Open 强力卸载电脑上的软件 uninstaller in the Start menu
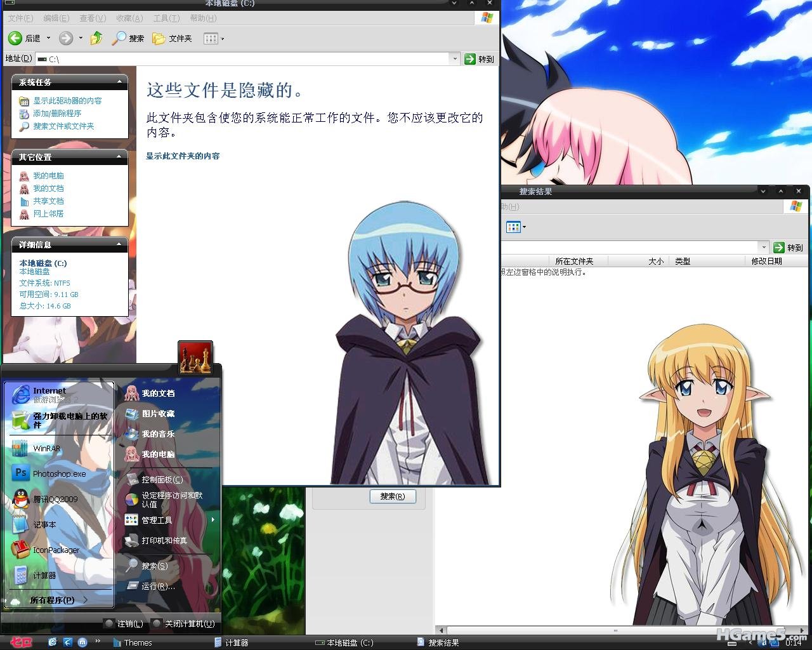 click(59, 420)
